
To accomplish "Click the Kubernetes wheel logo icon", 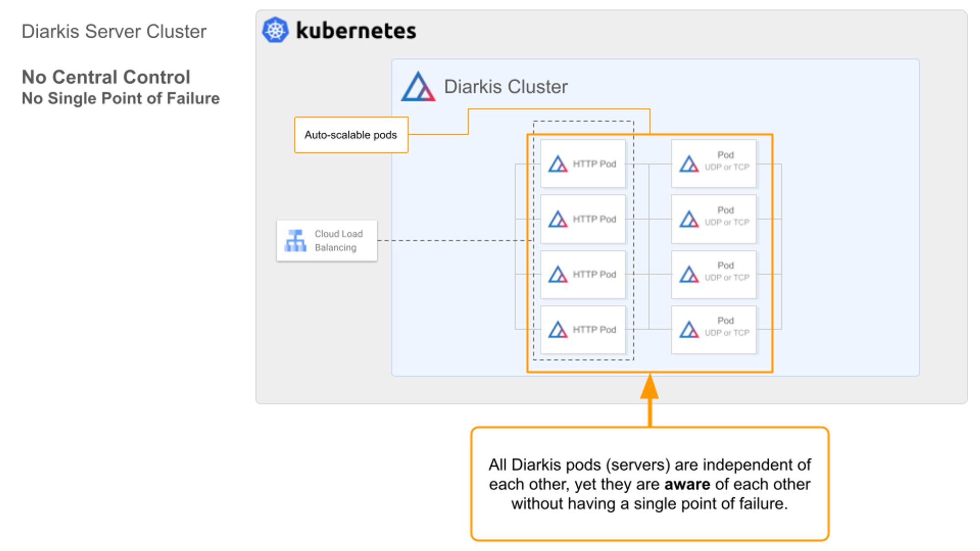I will [x=275, y=30].
